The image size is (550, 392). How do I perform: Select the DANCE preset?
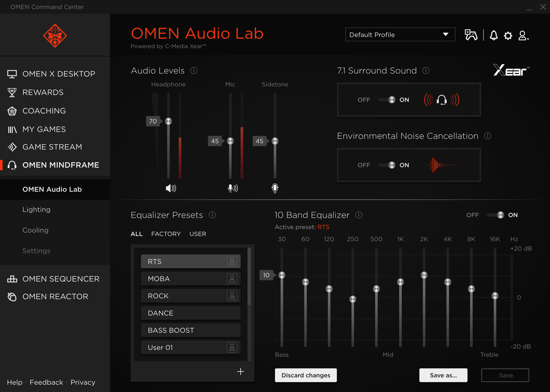[191, 313]
